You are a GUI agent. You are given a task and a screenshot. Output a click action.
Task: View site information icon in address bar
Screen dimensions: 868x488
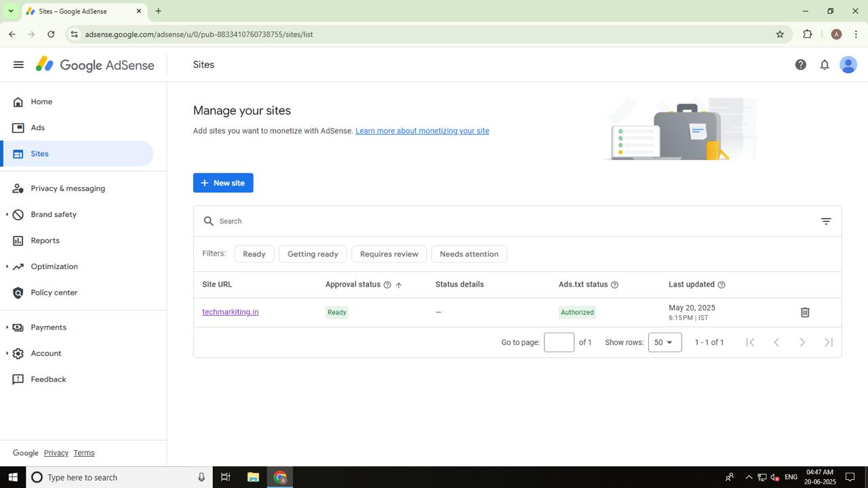pos(74,34)
